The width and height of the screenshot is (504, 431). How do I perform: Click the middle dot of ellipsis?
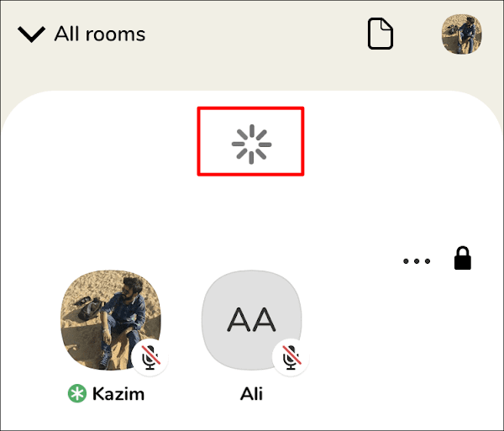(417, 261)
